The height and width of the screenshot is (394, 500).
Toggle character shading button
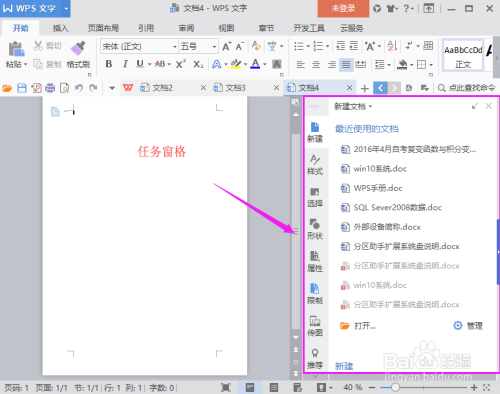(277, 64)
